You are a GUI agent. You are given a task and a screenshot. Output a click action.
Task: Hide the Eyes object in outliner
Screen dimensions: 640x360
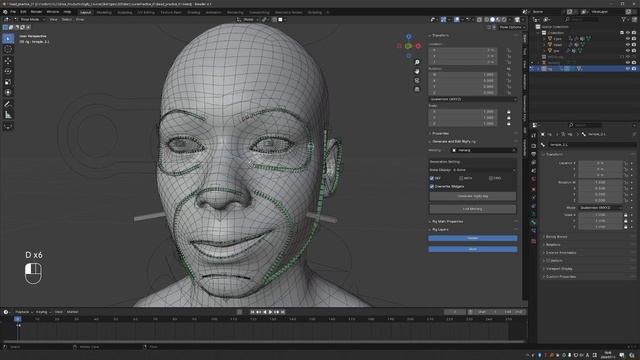coord(628,39)
